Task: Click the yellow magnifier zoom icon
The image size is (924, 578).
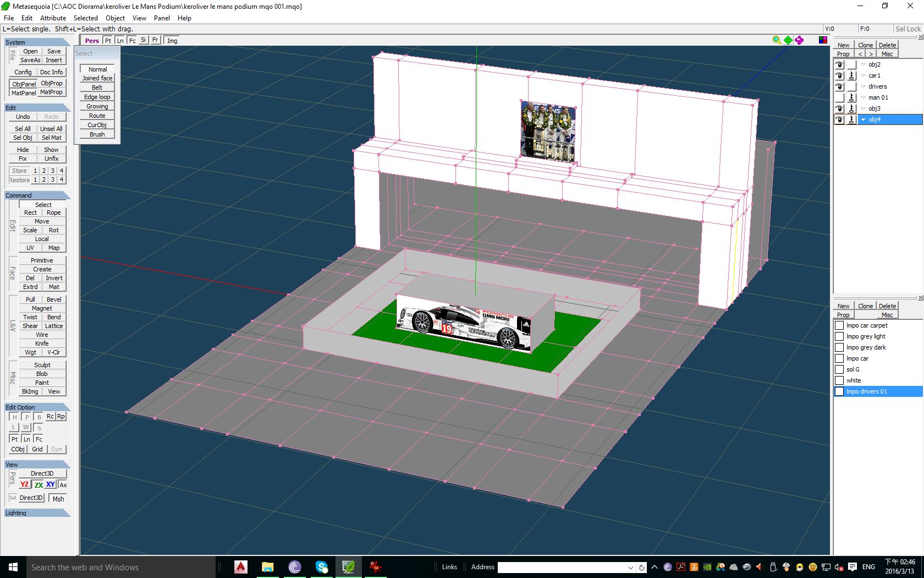Action: tap(777, 40)
